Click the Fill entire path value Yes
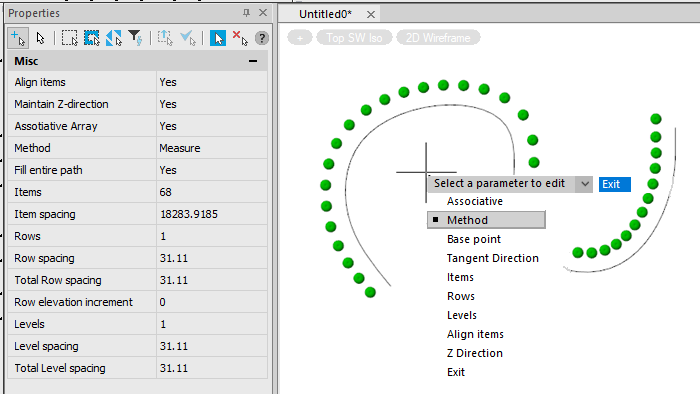The height and width of the screenshot is (394, 700). coord(212,170)
